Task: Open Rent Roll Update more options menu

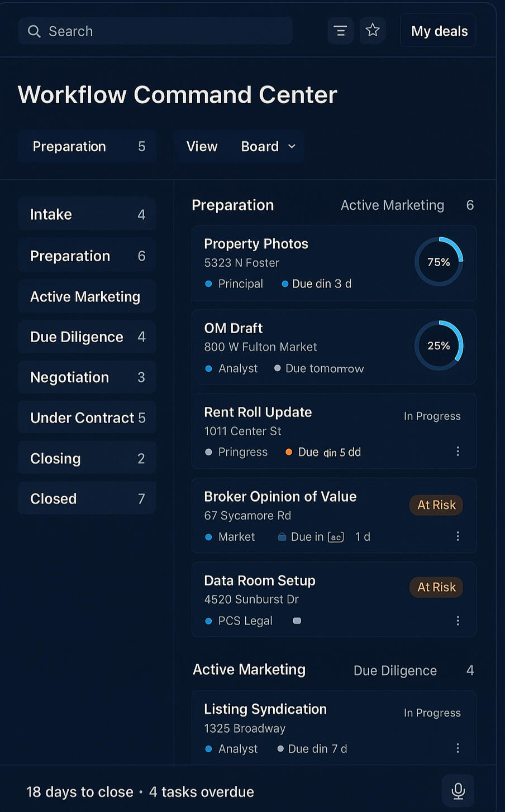Action: click(x=458, y=451)
